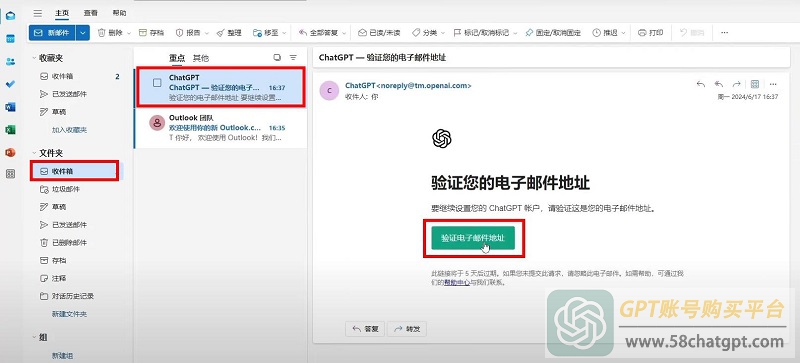The height and width of the screenshot is (363, 800).
Task: Click the 答复 button below the message
Action: click(x=365, y=329)
